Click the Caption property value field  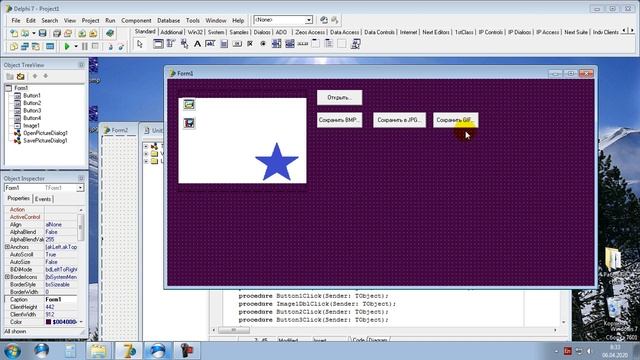[x=60, y=299]
